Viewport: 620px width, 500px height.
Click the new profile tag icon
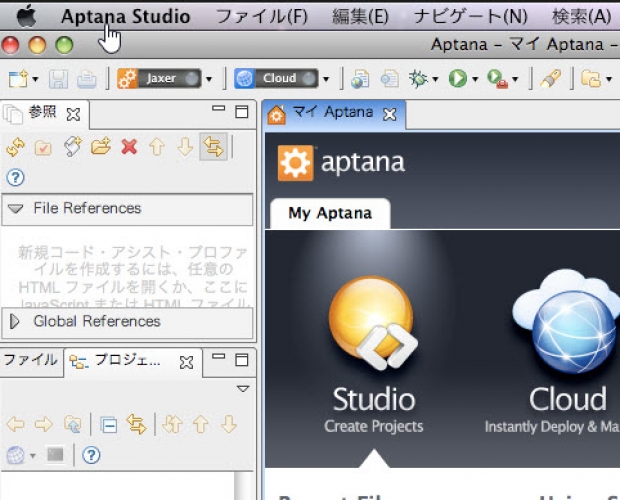point(72,147)
